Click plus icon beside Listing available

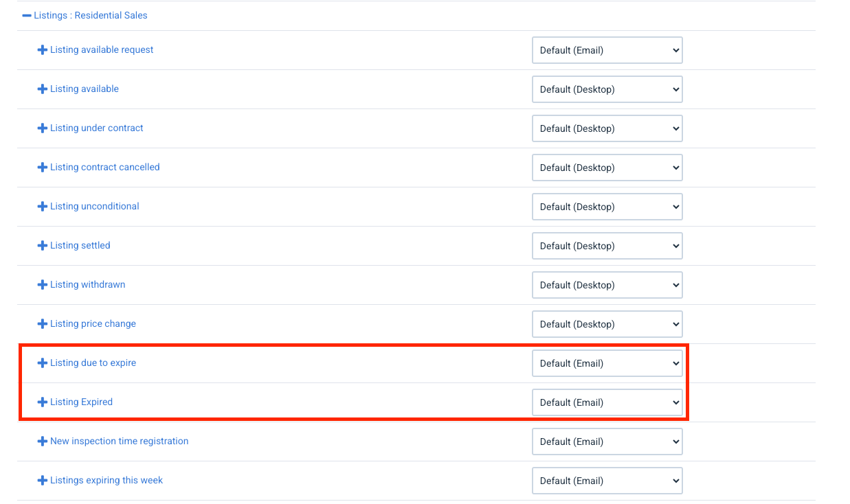tap(42, 89)
